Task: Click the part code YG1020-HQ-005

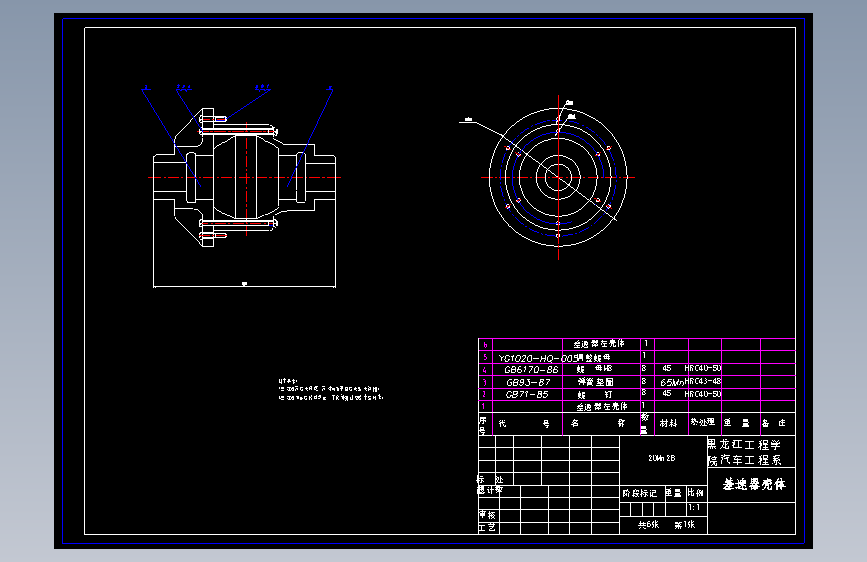Action: pyautogui.click(x=537, y=358)
